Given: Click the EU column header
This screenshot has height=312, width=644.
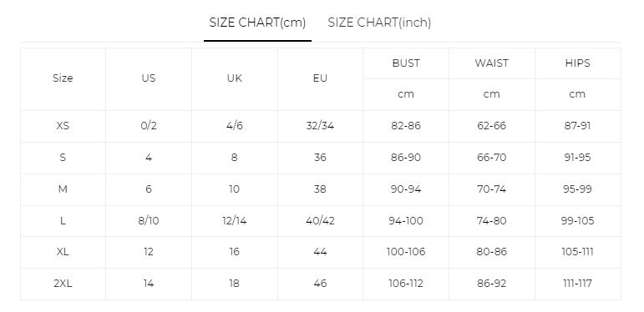Looking at the screenshot, I should tap(320, 78).
